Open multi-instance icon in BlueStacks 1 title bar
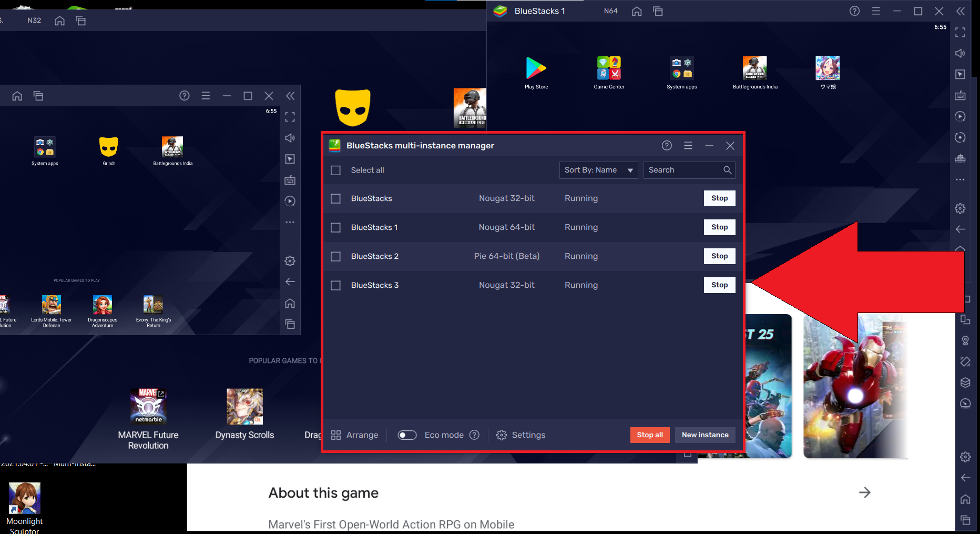980x534 pixels. pos(658,11)
